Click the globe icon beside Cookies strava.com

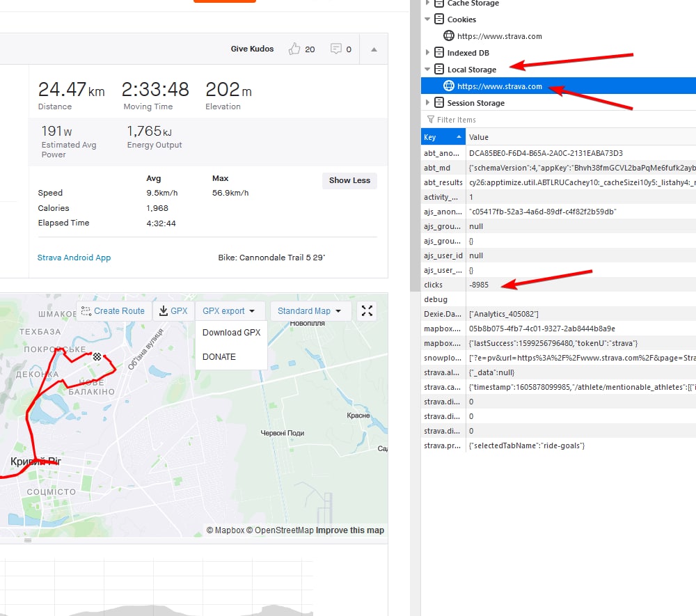pyautogui.click(x=449, y=35)
